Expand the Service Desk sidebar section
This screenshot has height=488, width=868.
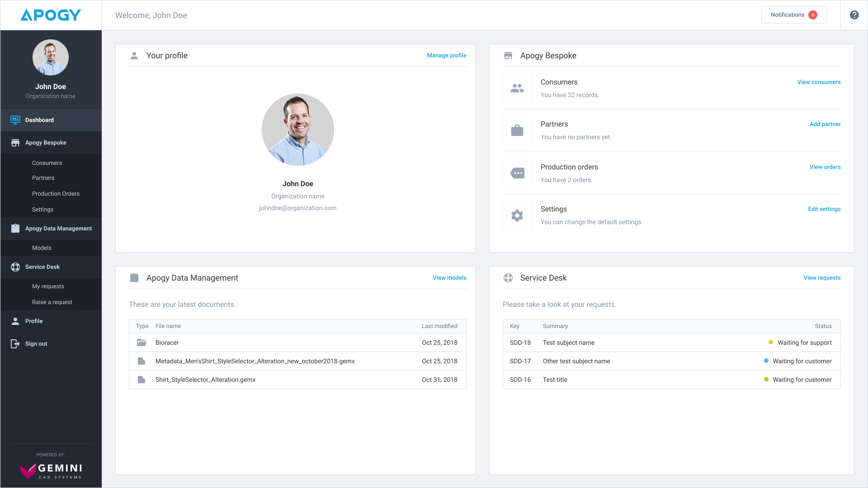(42, 267)
